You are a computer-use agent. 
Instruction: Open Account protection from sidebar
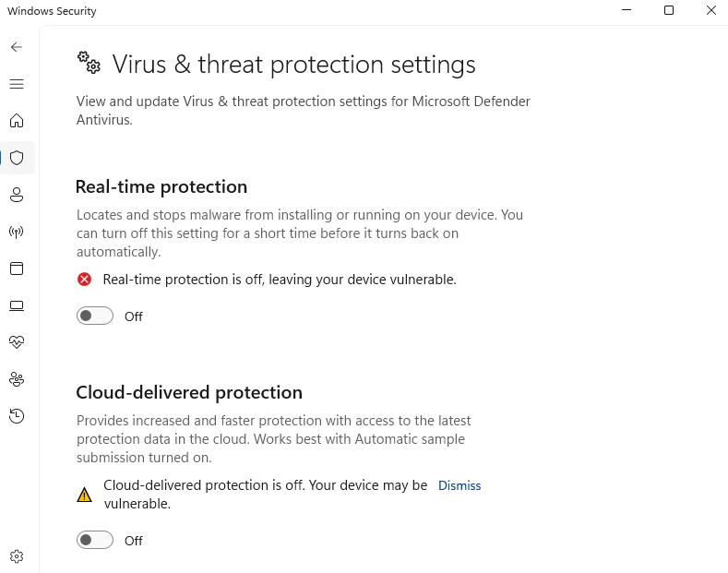(17, 195)
